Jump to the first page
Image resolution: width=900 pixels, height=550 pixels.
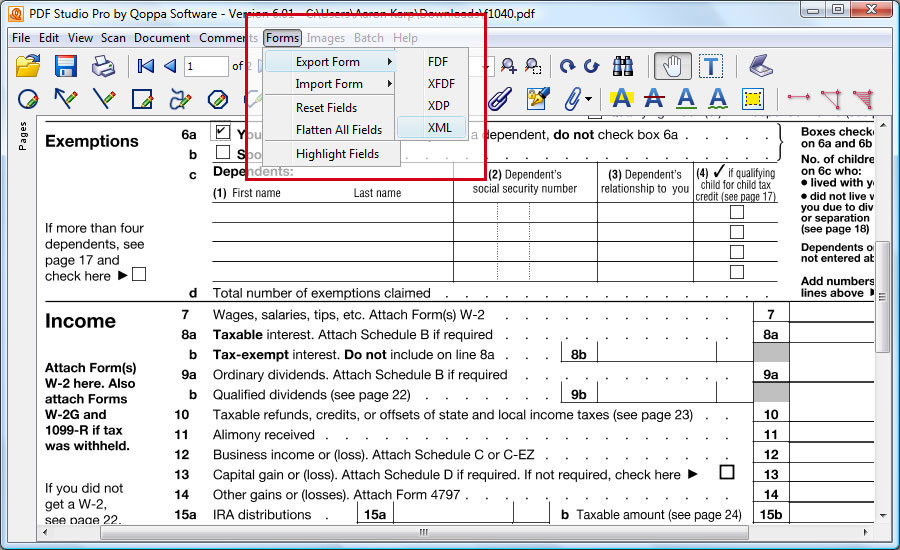point(145,66)
